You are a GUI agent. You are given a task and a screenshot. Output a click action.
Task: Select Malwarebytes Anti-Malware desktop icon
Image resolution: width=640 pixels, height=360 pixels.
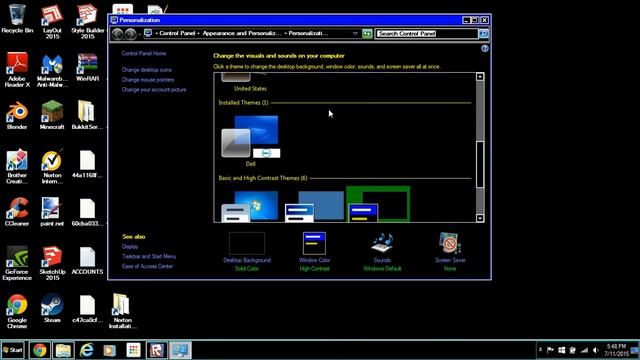[x=52, y=70]
